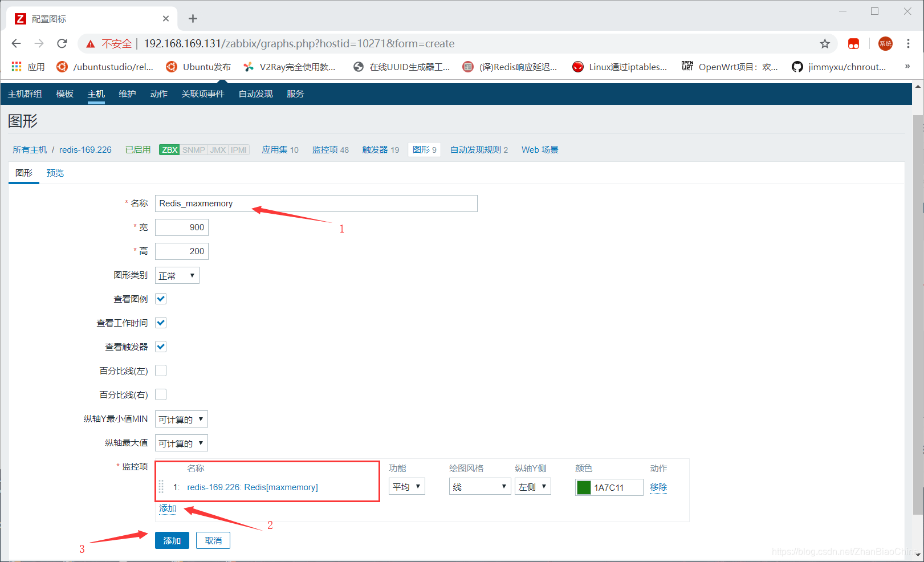This screenshot has height=562, width=924.
Task: Open the redis-169.226 host link
Action: (86, 150)
